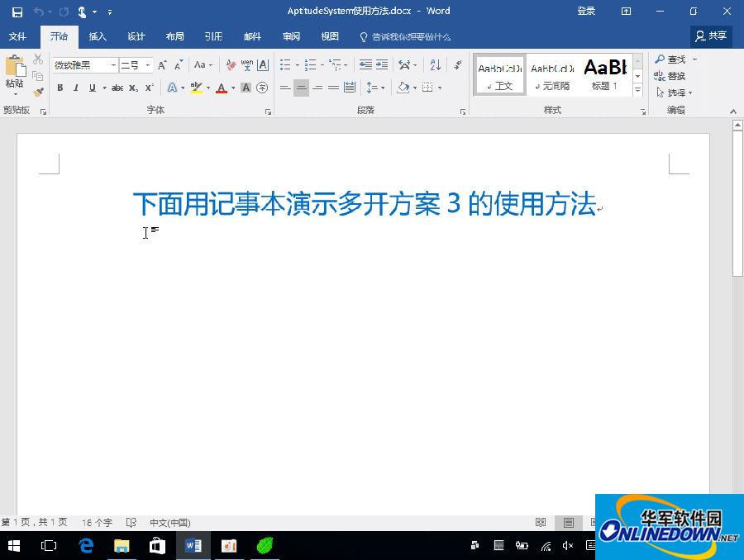Switch to the 引用 ribbon tab

pos(213,36)
